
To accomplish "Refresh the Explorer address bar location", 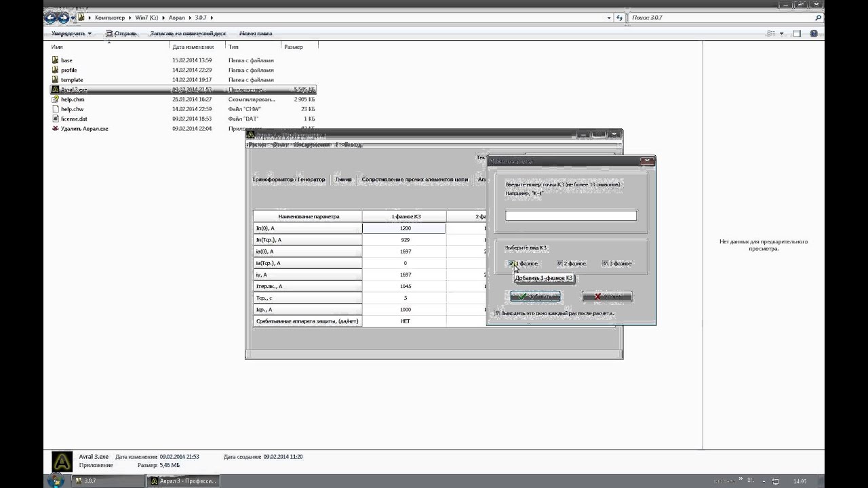I will click(x=620, y=18).
